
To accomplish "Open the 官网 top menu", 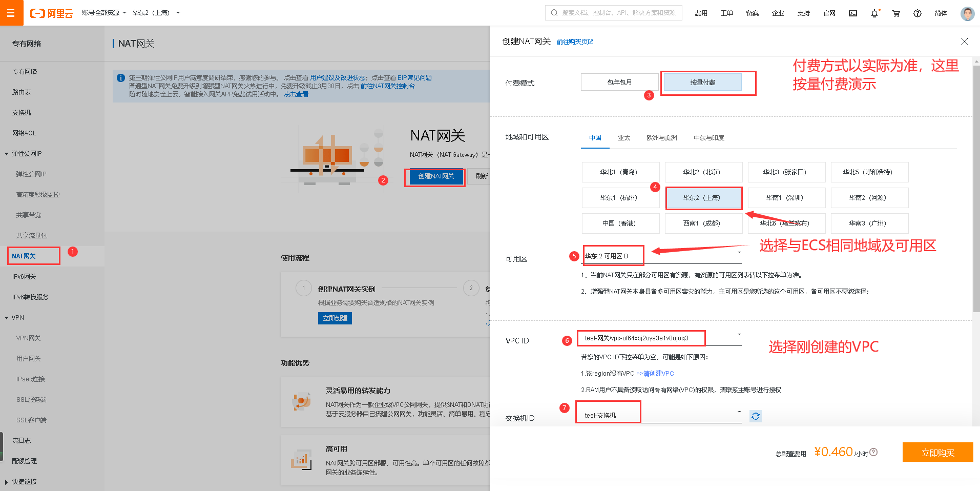I will click(829, 13).
